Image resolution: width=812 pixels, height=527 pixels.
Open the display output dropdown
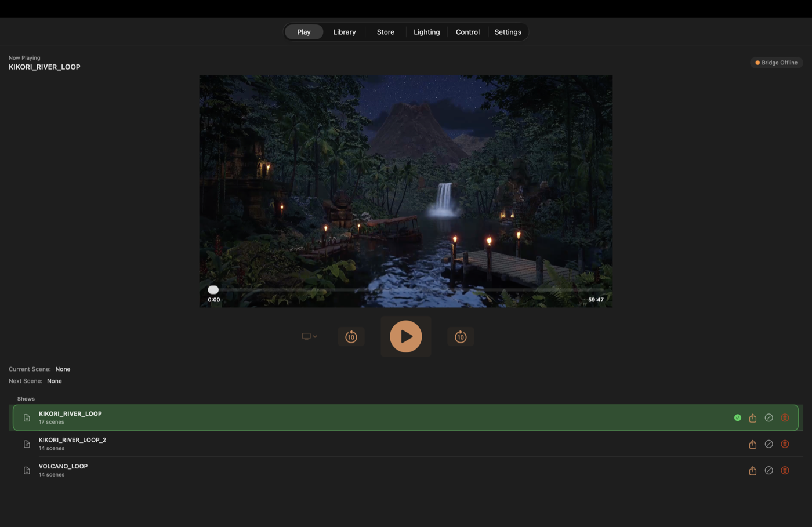tap(309, 336)
